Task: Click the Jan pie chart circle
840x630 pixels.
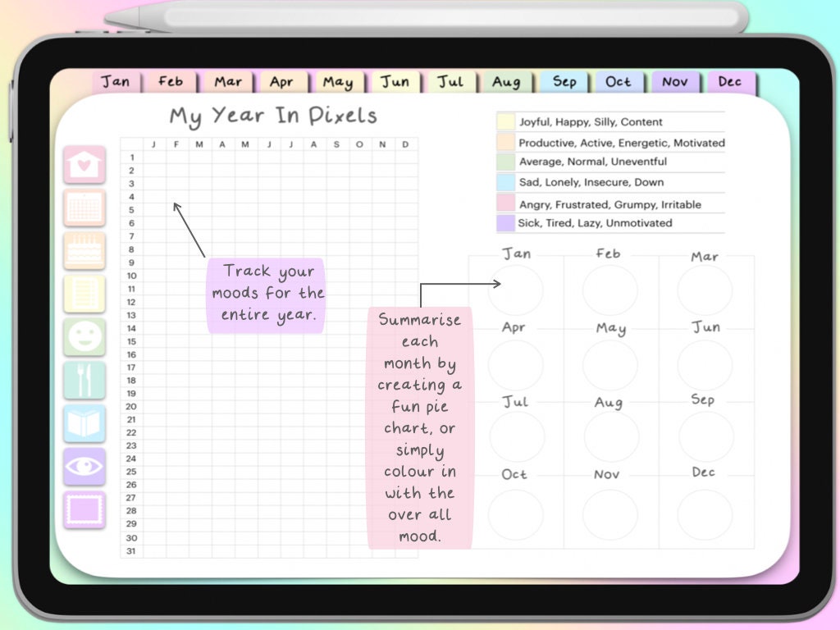Action: (x=517, y=289)
